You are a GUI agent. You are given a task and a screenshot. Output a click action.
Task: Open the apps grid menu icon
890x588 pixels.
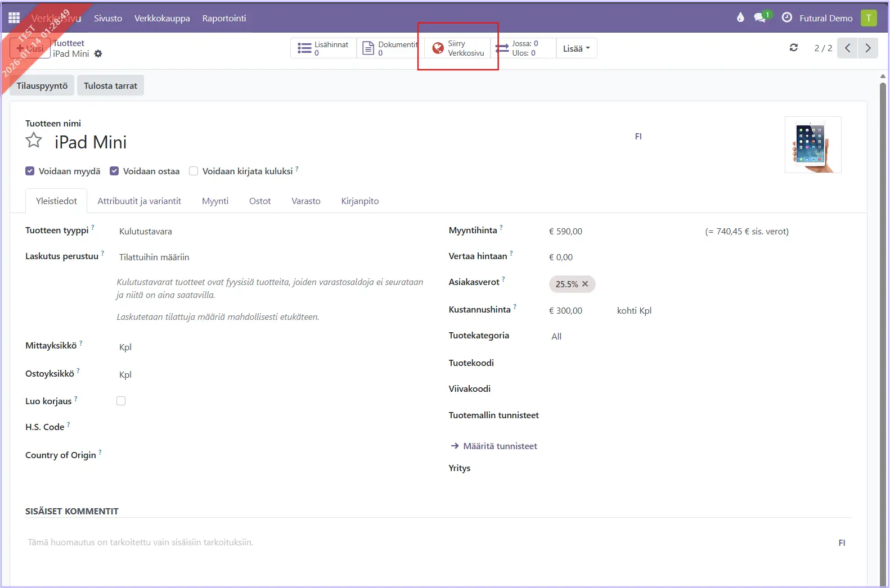pos(14,18)
